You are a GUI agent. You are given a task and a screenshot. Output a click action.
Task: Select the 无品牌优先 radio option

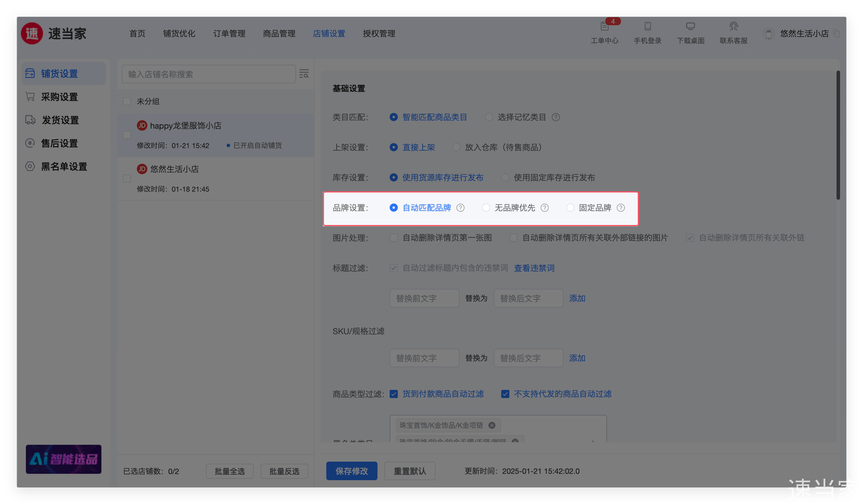[x=486, y=208]
